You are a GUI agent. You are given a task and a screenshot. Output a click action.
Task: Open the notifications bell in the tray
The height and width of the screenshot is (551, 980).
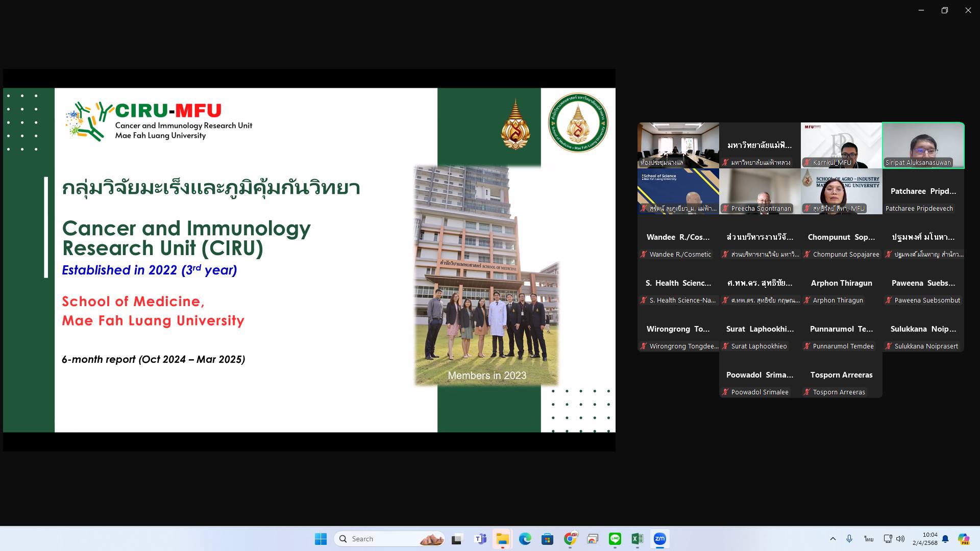[x=945, y=539]
